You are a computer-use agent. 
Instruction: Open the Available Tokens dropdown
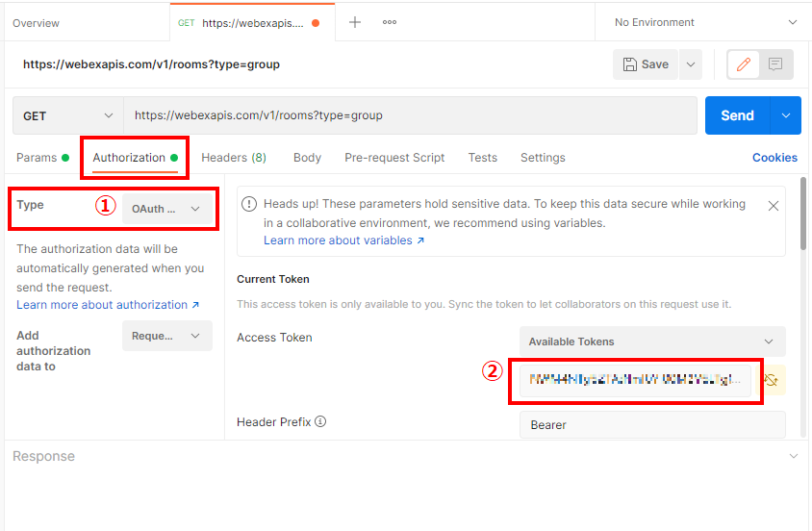(651, 341)
